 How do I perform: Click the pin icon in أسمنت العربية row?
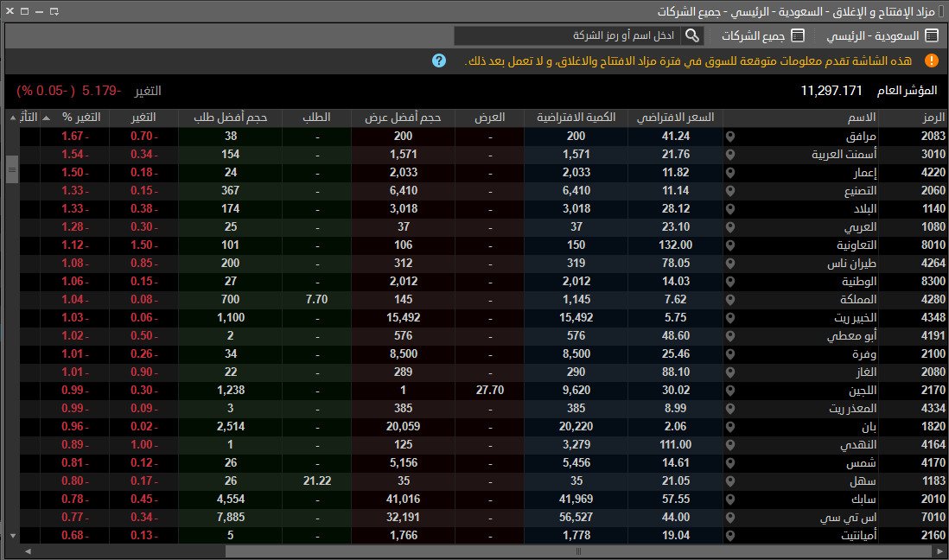pyautogui.click(x=730, y=155)
